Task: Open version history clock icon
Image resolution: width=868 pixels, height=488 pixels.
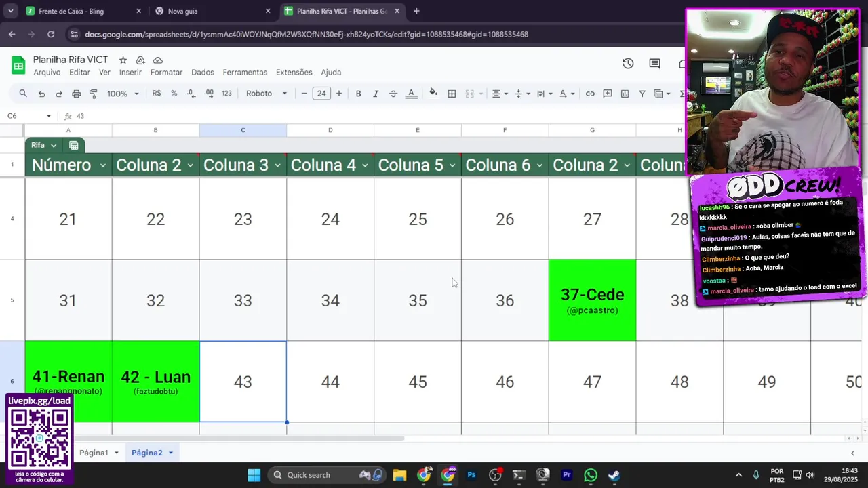Action: tap(628, 64)
